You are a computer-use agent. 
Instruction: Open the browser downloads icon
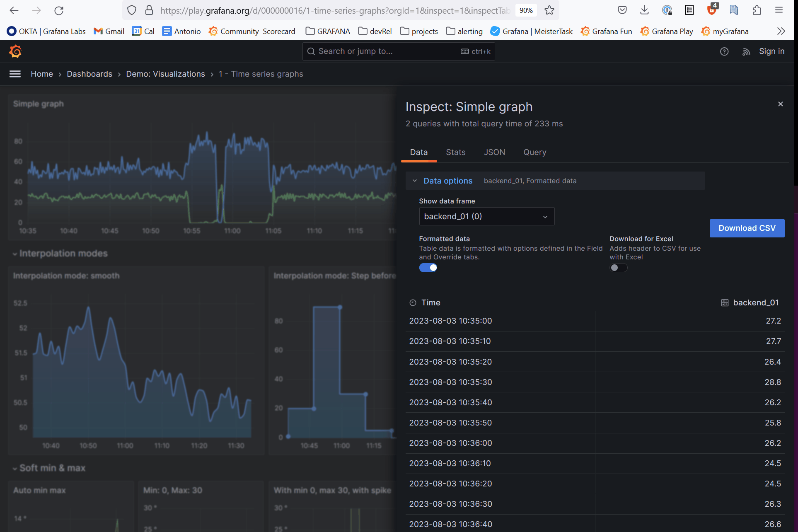point(644,10)
